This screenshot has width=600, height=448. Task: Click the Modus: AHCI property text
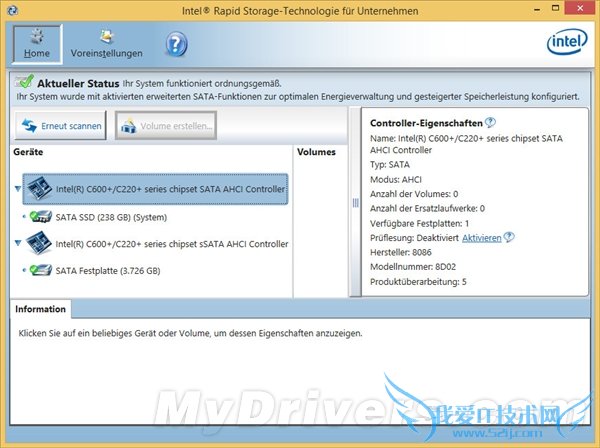[x=396, y=179]
